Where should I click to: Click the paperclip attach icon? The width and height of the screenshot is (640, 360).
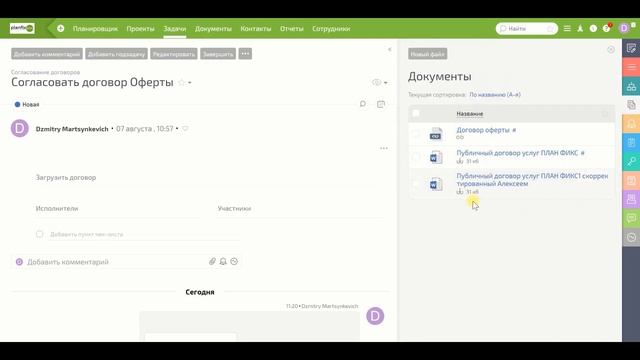click(x=212, y=261)
